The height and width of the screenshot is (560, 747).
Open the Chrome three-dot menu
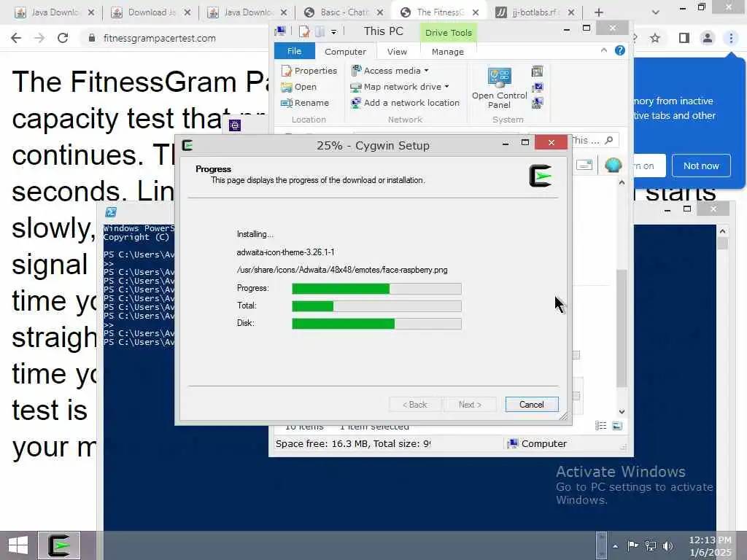click(x=731, y=38)
